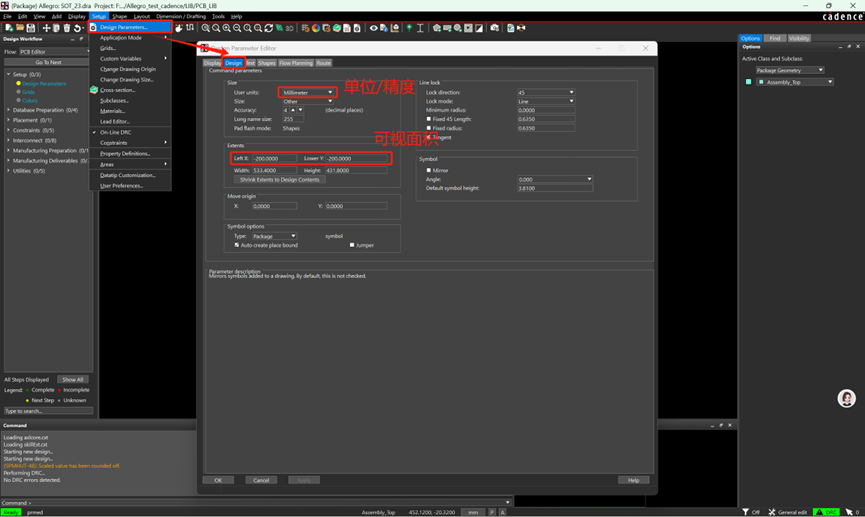
Task: Open the symbol Type Package dropdown
Action: pyautogui.click(x=274, y=236)
